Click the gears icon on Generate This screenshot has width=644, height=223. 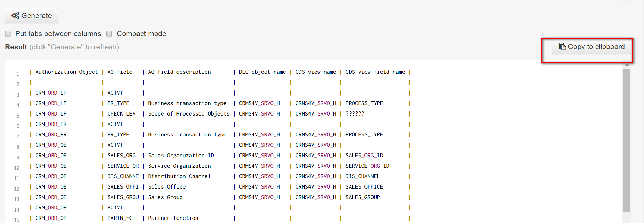pyautogui.click(x=15, y=16)
